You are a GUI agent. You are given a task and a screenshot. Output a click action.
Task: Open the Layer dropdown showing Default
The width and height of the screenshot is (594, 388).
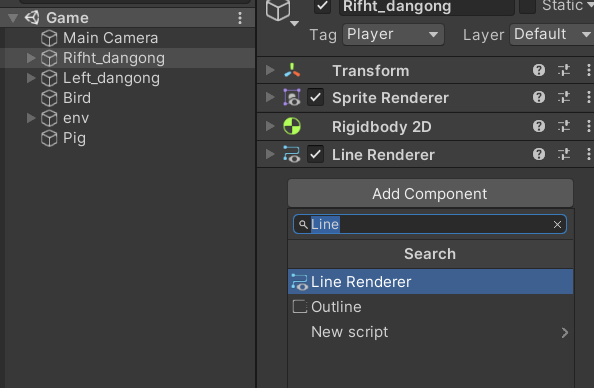(551, 34)
